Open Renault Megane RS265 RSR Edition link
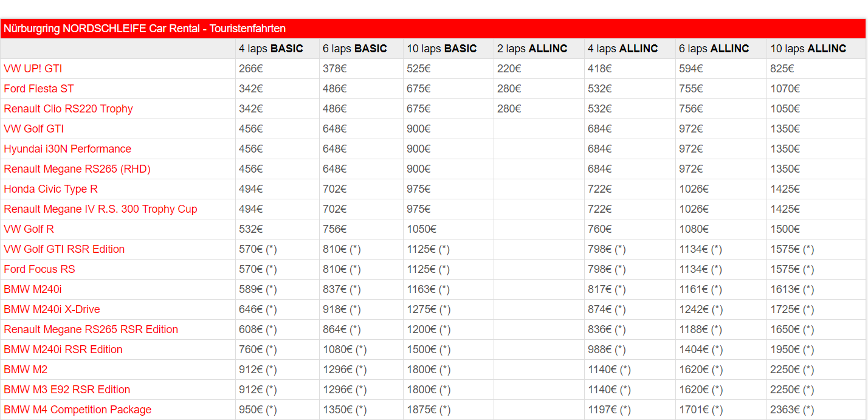 tap(91, 329)
